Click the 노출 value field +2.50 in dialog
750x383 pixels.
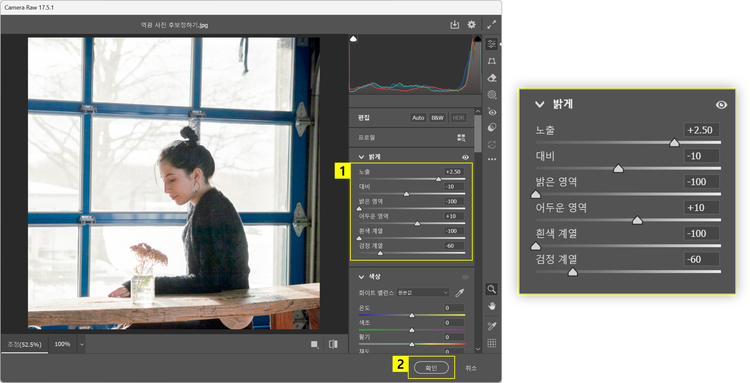click(x=453, y=172)
